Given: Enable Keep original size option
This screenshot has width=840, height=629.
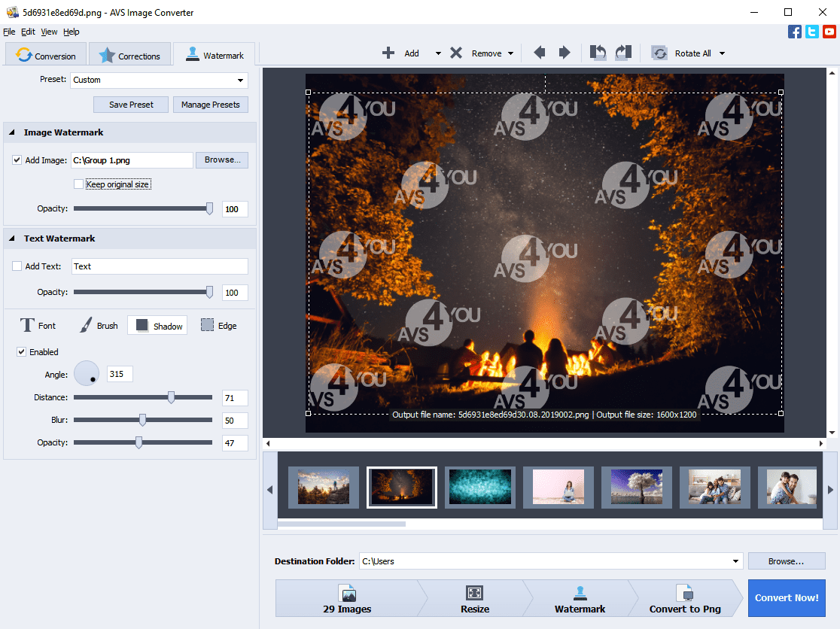Looking at the screenshot, I should [x=78, y=184].
